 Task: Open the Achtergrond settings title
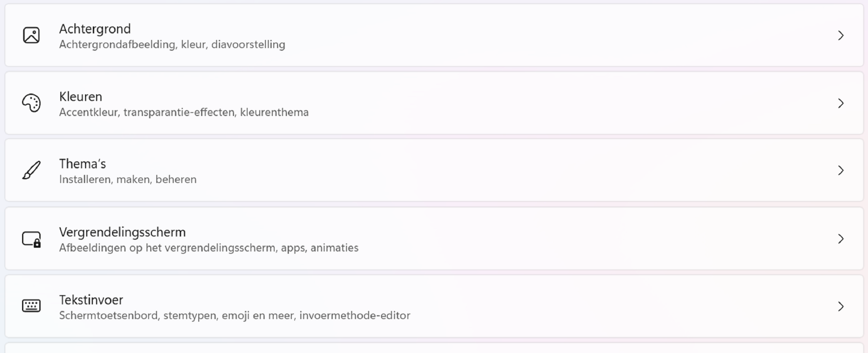tap(95, 29)
